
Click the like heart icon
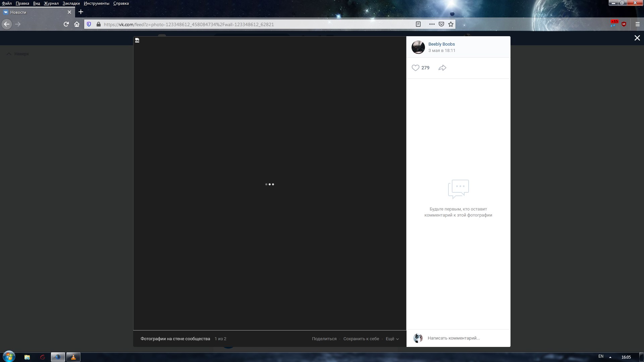click(415, 68)
